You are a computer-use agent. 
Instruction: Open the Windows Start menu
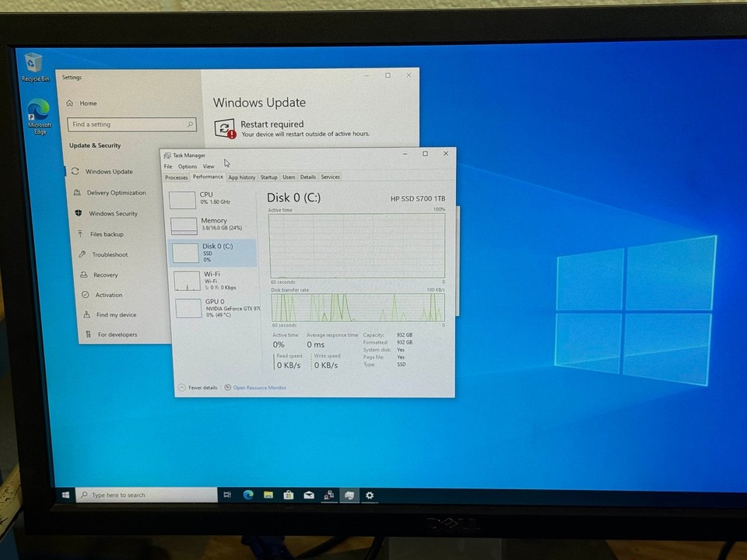pos(65,495)
